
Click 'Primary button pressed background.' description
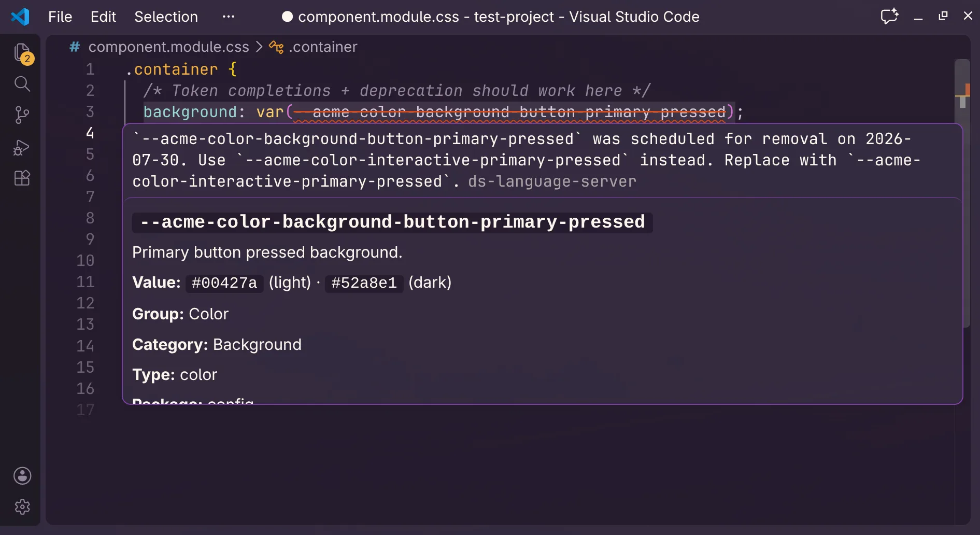[x=267, y=252]
